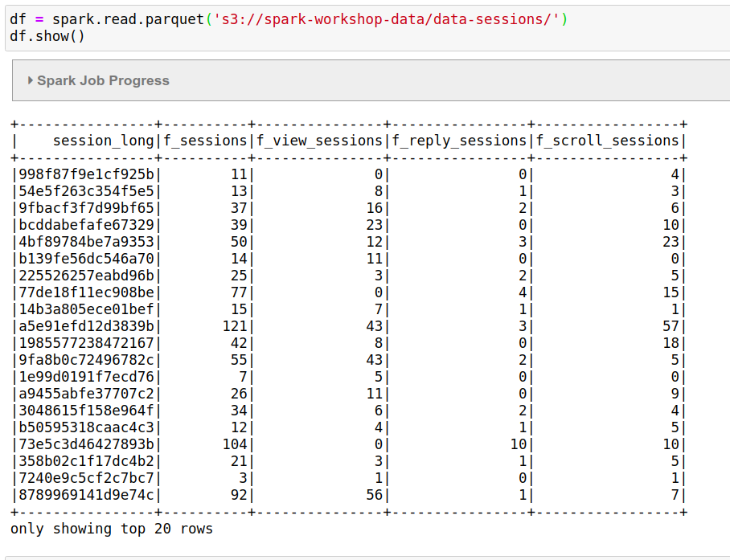Select session id 358b02c1f17dc4b2
This screenshot has width=730, height=560.
pos(86,461)
